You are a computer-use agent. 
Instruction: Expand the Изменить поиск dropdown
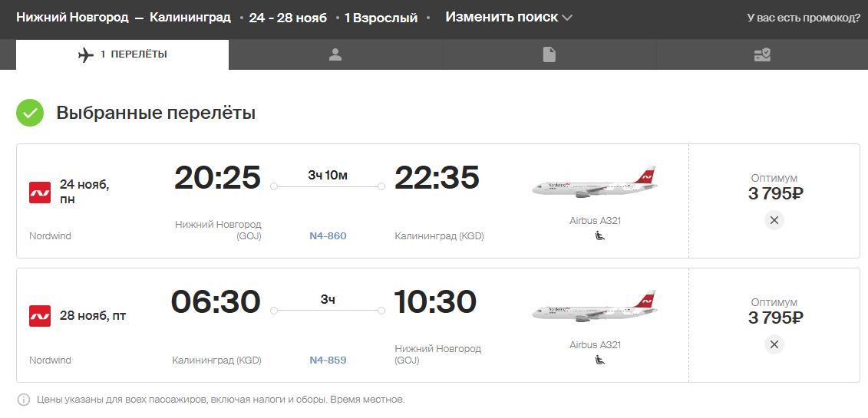pyautogui.click(x=508, y=17)
